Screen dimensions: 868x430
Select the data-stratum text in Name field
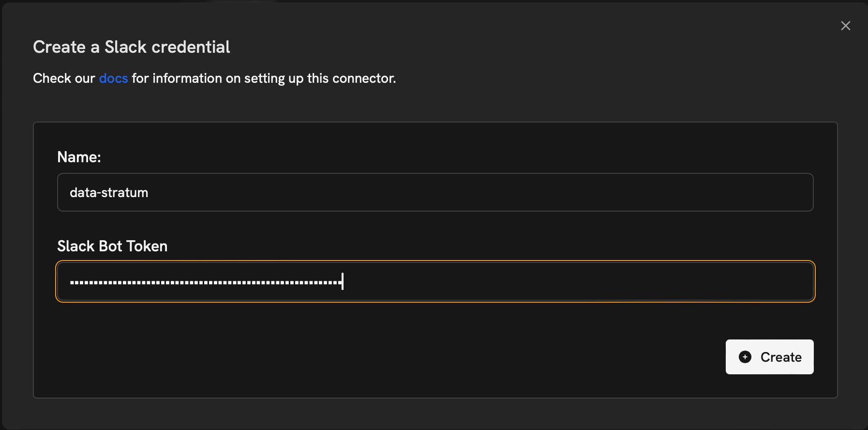[x=109, y=192]
